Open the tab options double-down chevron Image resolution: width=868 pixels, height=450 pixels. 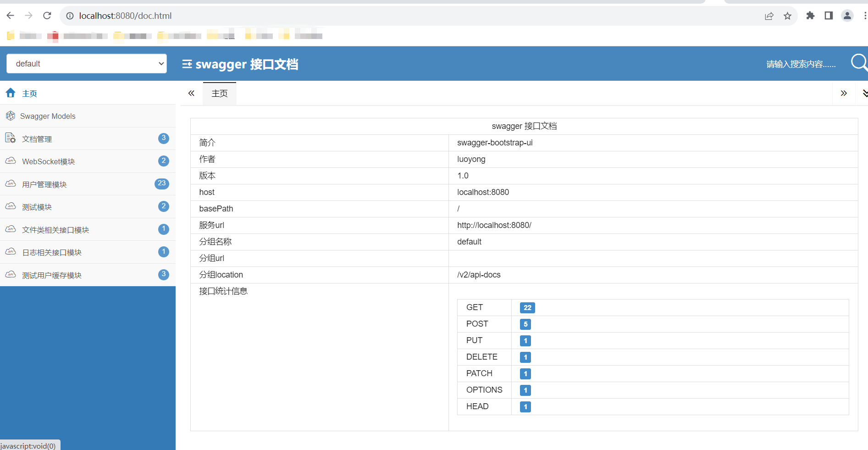(865, 94)
